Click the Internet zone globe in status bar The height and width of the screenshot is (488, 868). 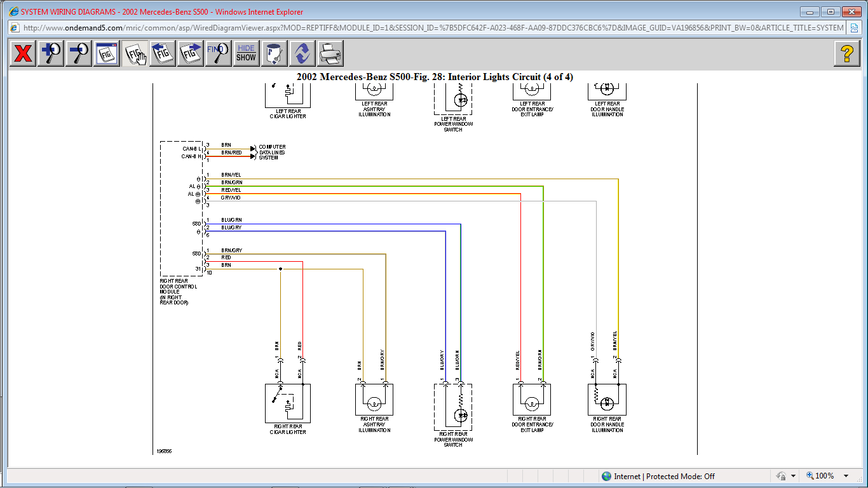(x=607, y=476)
